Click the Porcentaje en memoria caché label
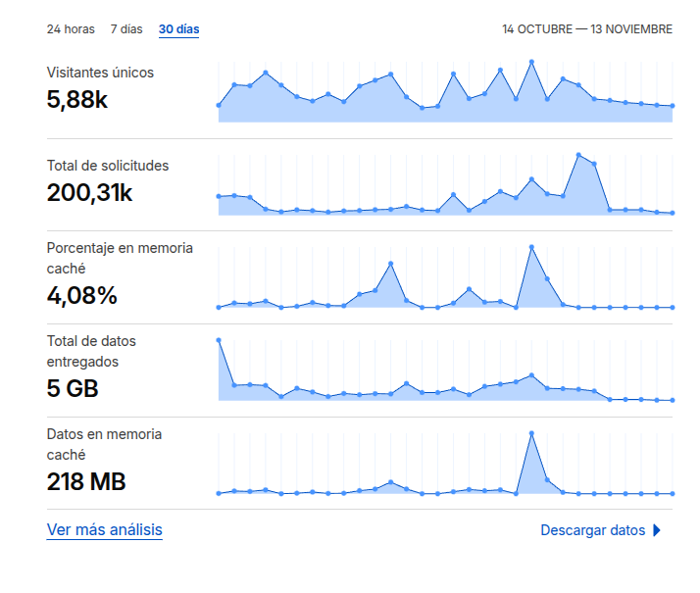The height and width of the screenshot is (593, 700). coord(120,258)
